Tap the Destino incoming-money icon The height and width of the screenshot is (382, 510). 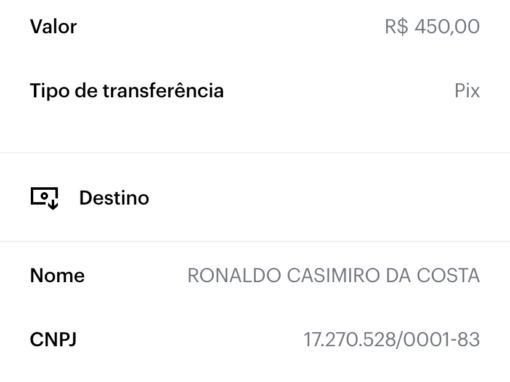(44, 198)
